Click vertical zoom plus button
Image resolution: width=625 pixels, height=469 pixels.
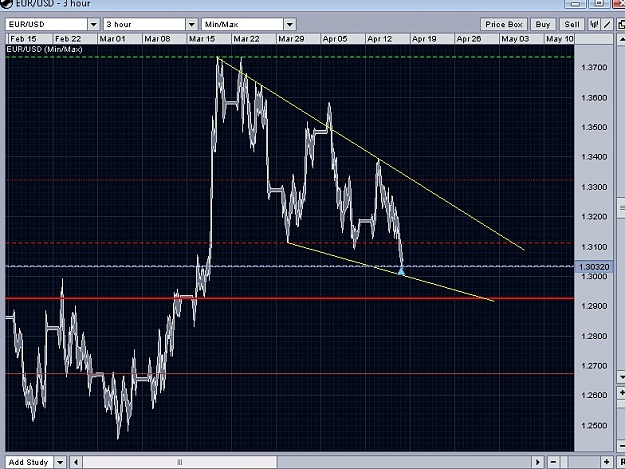621,393
